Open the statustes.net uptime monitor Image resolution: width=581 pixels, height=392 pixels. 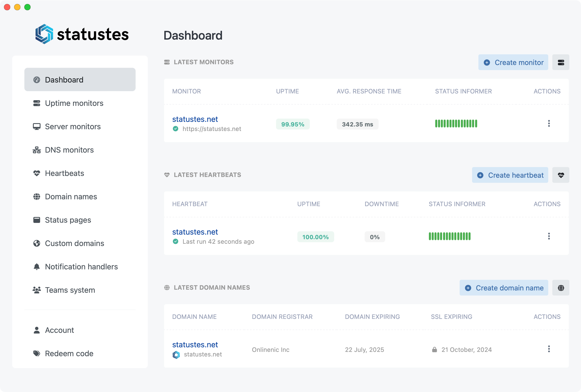click(x=195, y=119)
